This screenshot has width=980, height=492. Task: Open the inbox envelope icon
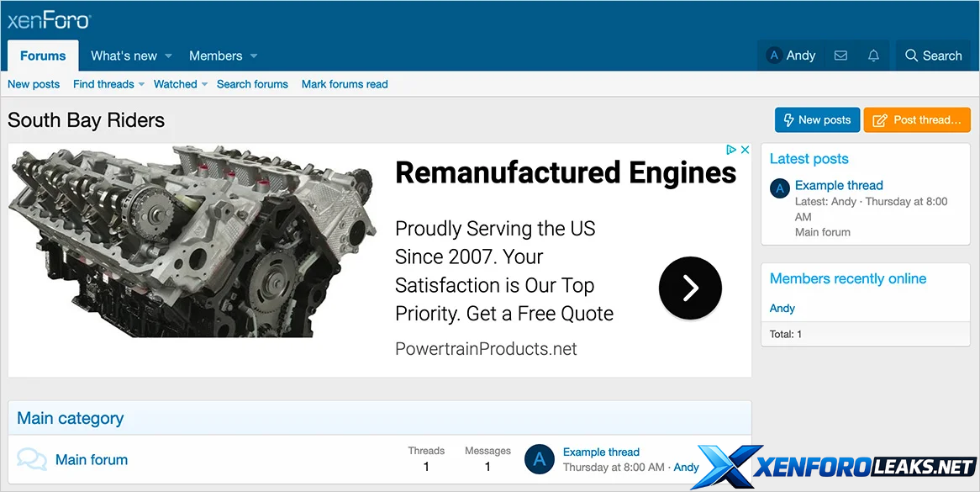[x=840, y=56]
